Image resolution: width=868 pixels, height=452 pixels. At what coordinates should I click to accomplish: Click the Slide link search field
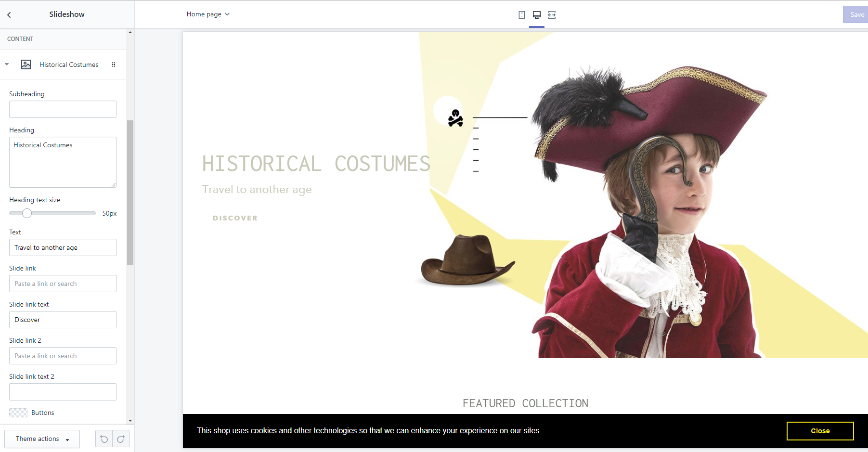pos(63,284)
